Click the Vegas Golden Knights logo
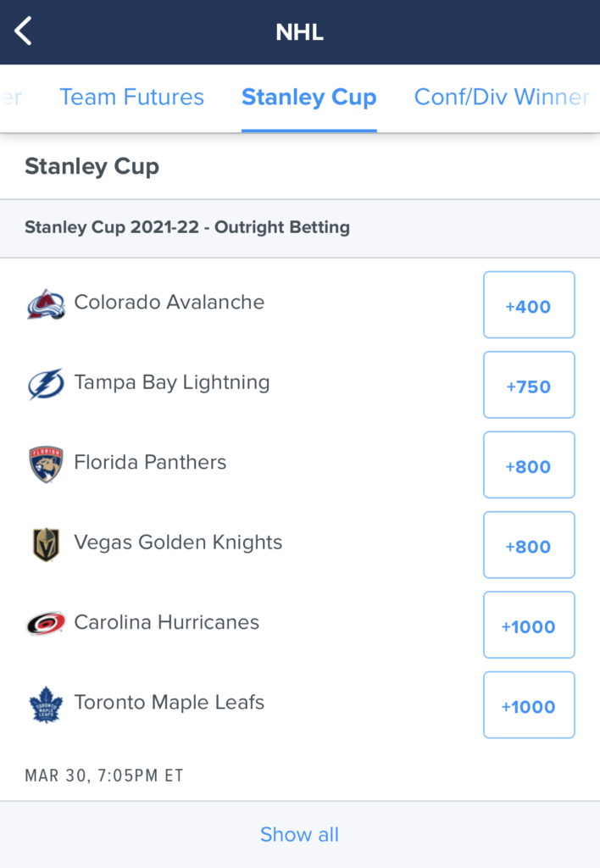Screen dimensions: 600x868 (x=46, y=544)
